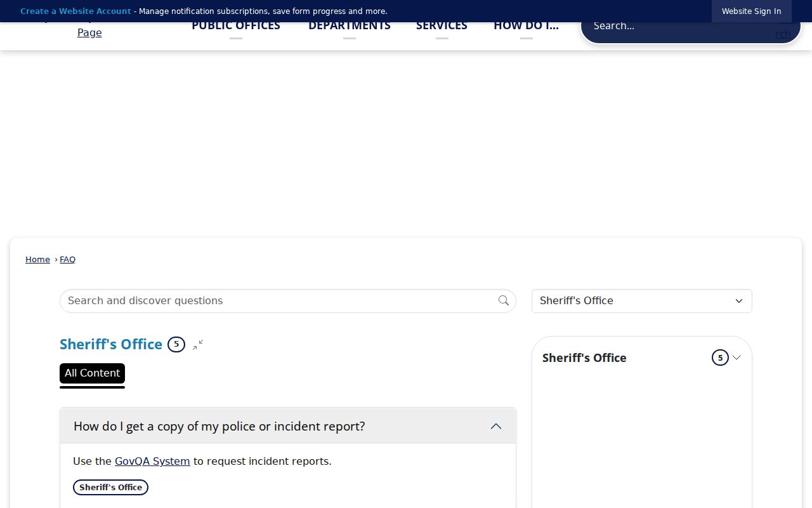The height and width of the screenshot is (508, 812).
Task: Select the All Content tab
Action: pyautogui.click(x=92, y=373)
